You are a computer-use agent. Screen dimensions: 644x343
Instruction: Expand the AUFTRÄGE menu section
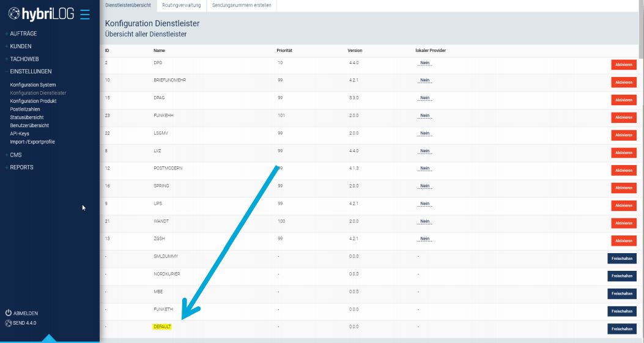click(23, 34)
